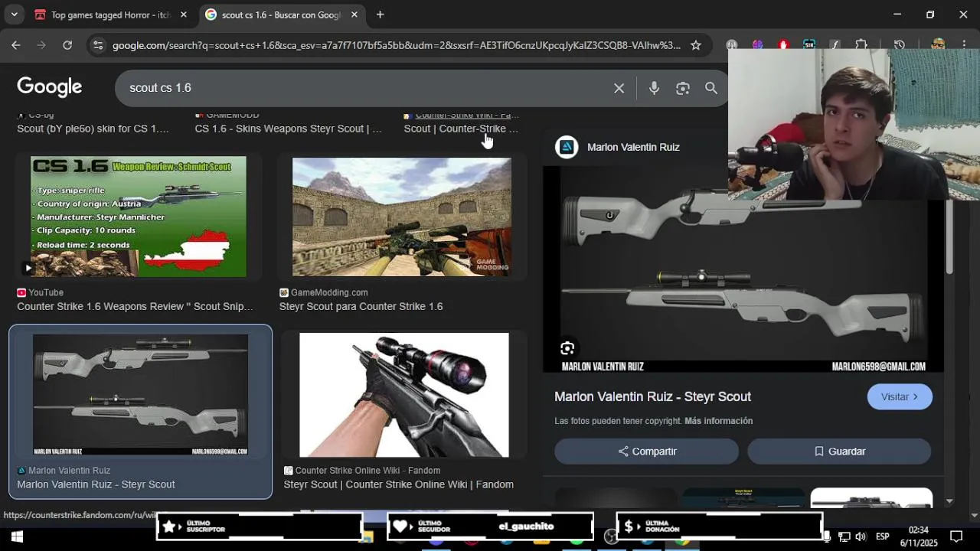Click the Marlon Valentin Ruiz source avatar
Image resolution: width=980 pixels, height=551 pixels.
(x=567, y=147)
